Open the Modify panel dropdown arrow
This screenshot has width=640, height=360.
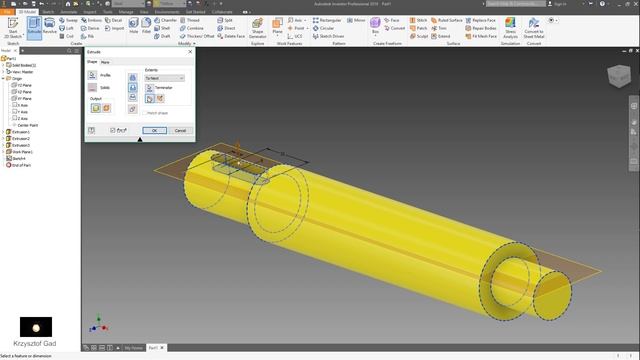click(x=194, y=43)
